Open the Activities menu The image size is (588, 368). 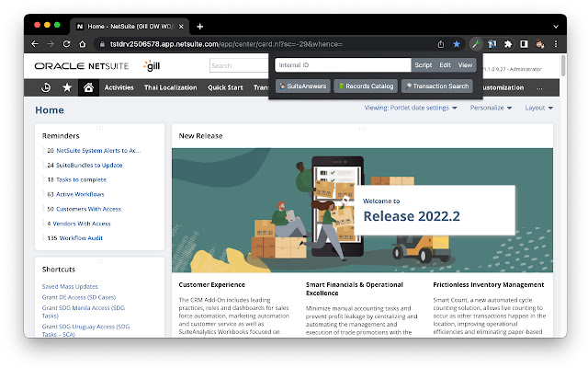tap(119, 87)
